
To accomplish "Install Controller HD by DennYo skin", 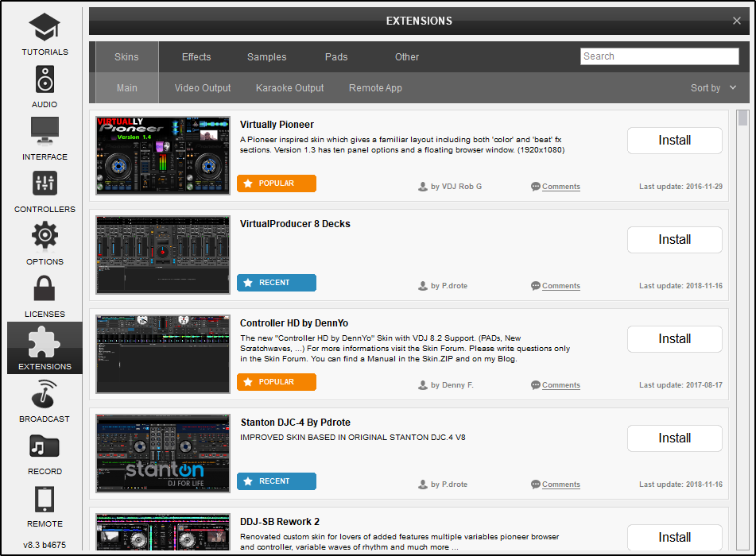I will (675, 338).
